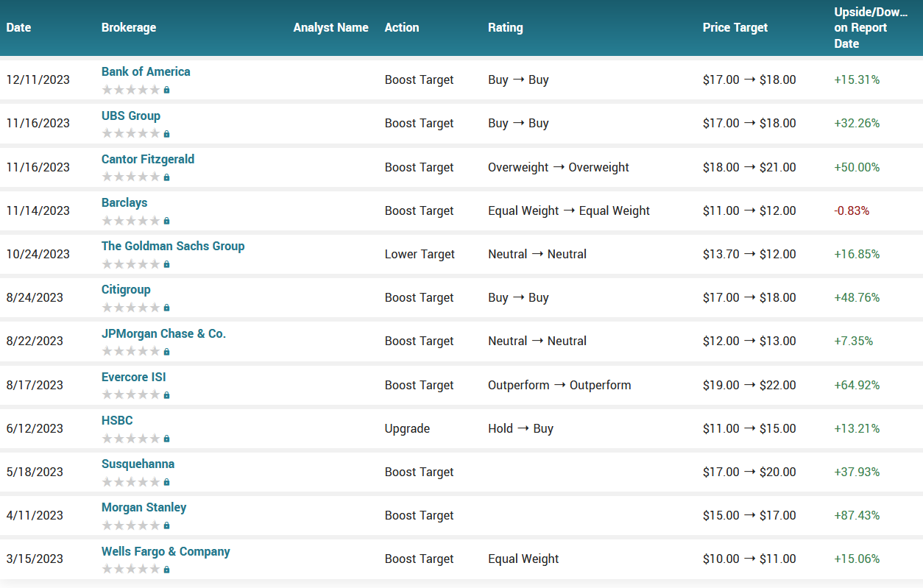The width and height of the screenshot is (923, 588).
Task: Click the star rating under JPMorgan Chase & Co.
Action: tap(131, 351)
